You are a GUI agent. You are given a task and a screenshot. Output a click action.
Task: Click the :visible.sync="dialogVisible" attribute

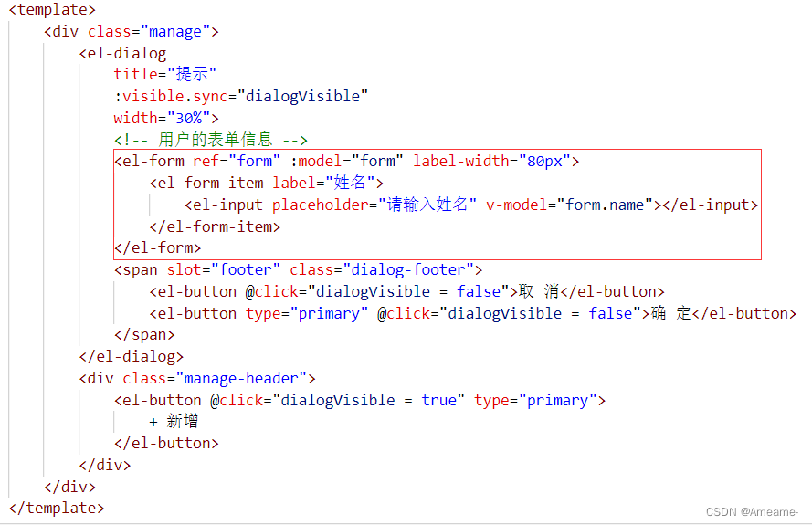pos(241,96)
